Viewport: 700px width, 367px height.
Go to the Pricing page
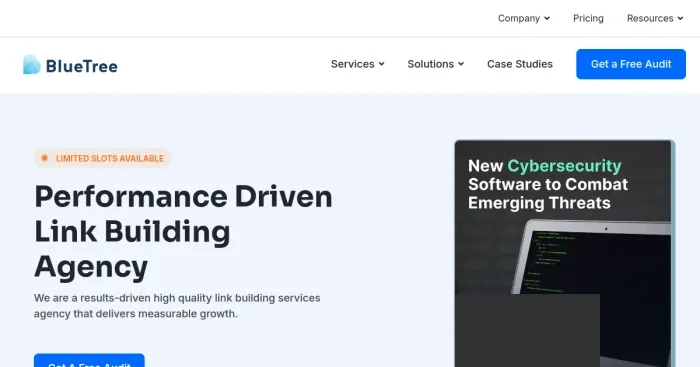[588, 18]
